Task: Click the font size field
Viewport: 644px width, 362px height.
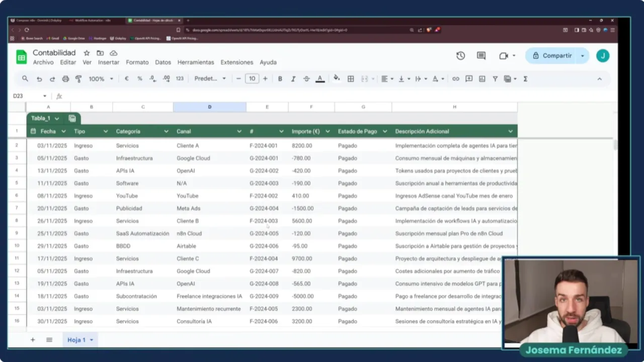Action: [x=252, y=79]
